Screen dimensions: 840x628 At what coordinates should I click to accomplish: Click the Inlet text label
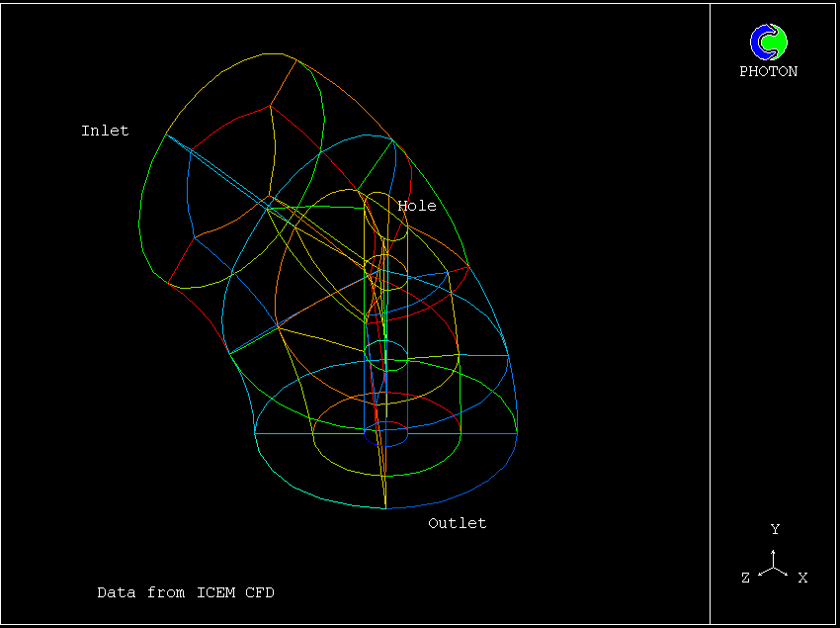(105, 131)
